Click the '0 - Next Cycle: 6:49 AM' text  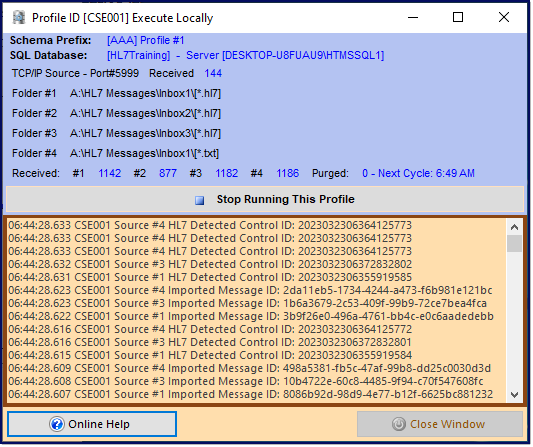coord(418,174)
